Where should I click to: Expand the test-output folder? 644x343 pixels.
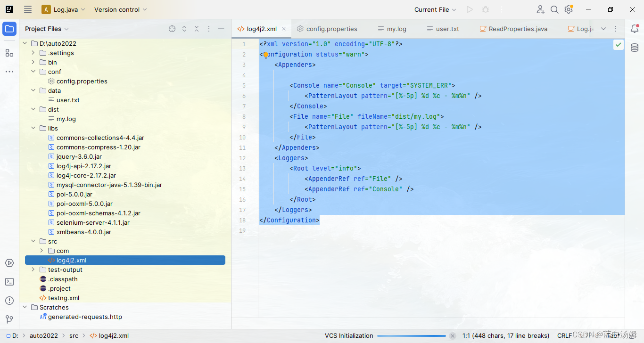click(x=33, y=269)
